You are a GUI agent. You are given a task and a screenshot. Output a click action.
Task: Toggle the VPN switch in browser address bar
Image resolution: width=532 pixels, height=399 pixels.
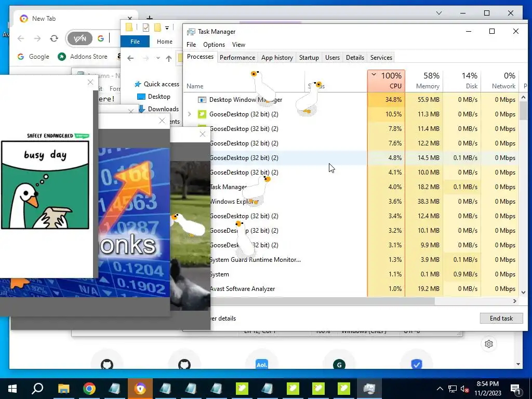pyautogui.click(x=79, y=38)
